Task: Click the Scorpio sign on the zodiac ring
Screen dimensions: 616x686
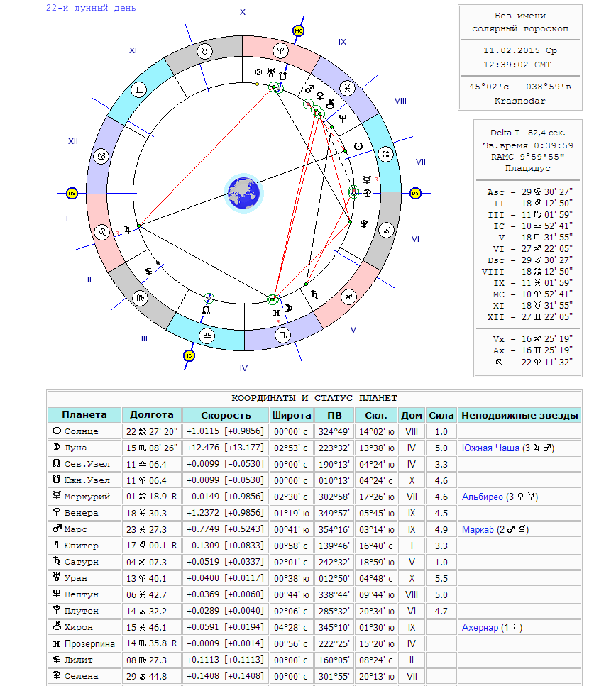Action: coord(282,335)
